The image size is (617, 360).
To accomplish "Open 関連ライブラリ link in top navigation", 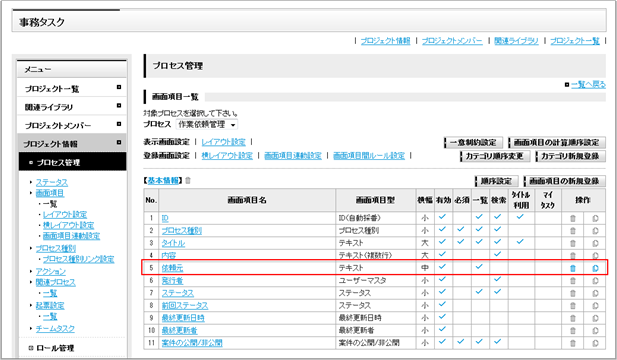I will (516, 41).
